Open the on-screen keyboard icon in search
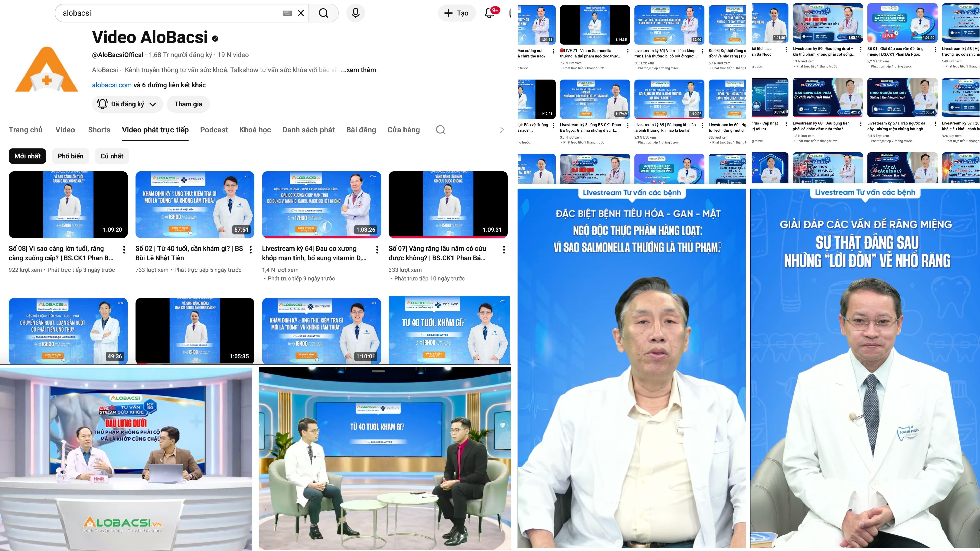Screen dimensions: 980x551 click(288, 13)
